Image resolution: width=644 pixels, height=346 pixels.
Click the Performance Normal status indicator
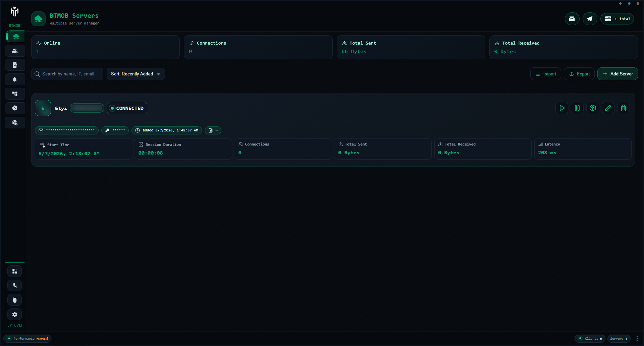[x=28, y=339]
